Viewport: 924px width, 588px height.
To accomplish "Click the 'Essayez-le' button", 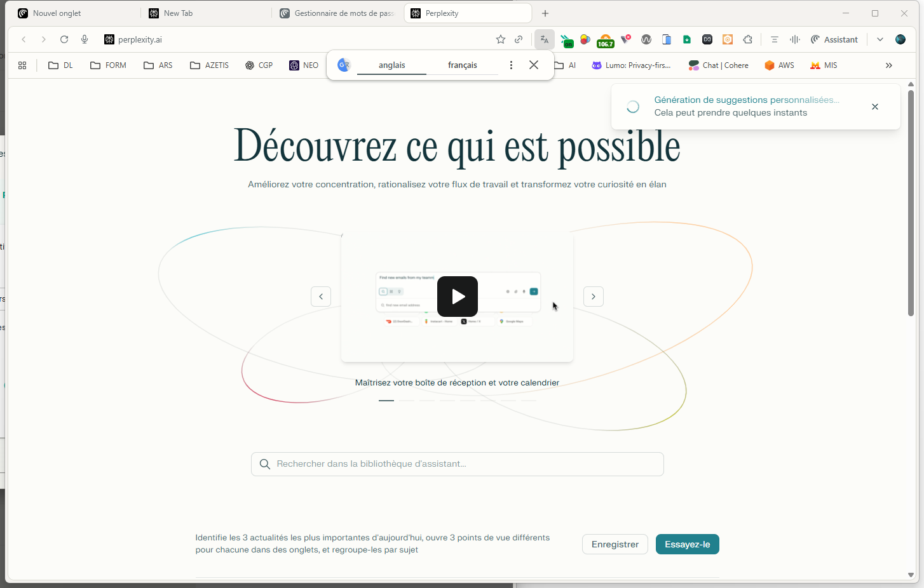I will [x=687, y=544].
